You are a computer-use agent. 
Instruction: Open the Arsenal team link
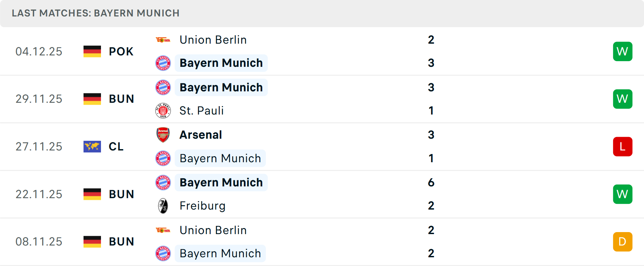[x=201, y=135]
